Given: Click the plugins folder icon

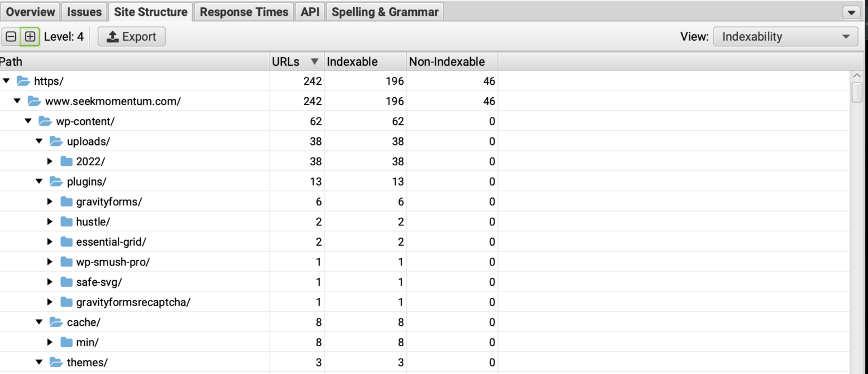Looking at the screenshot, I should pyautogui.click(x=55, y=181).
